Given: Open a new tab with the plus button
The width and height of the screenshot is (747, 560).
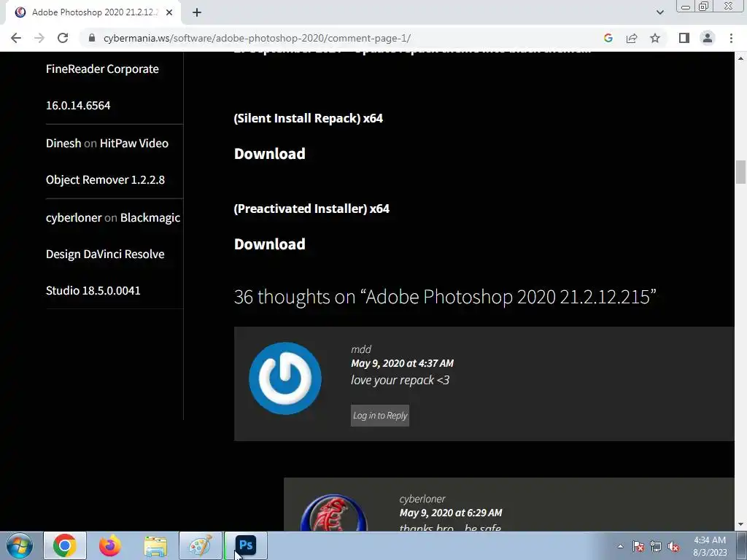Looking at the screenshot, I should click(x=197, y=12).
